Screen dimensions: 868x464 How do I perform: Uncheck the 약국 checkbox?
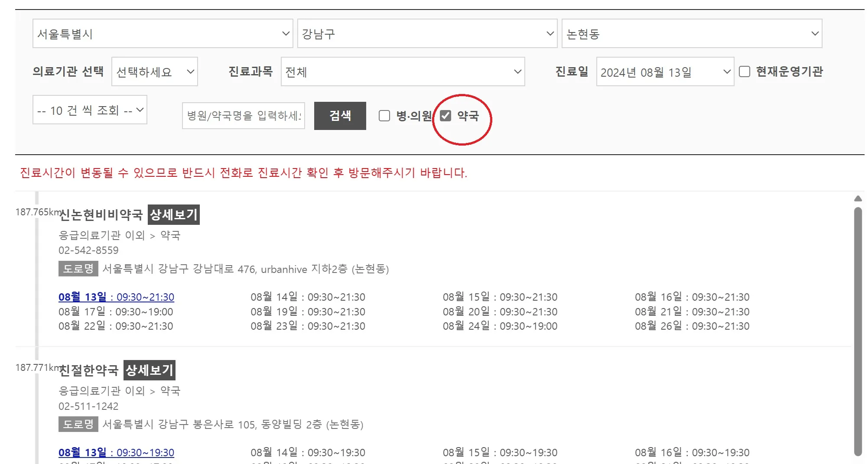point(445,116)
